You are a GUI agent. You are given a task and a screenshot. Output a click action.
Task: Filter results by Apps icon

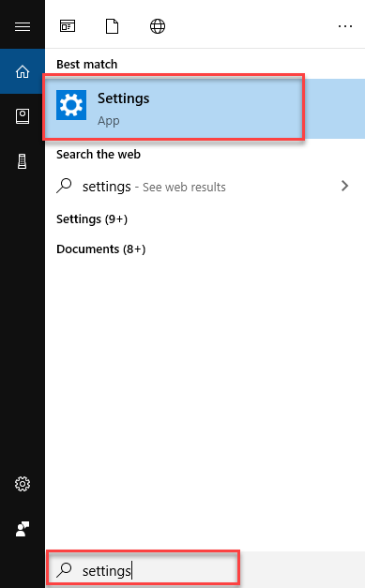pyautogui.click(x=68, y=26)
